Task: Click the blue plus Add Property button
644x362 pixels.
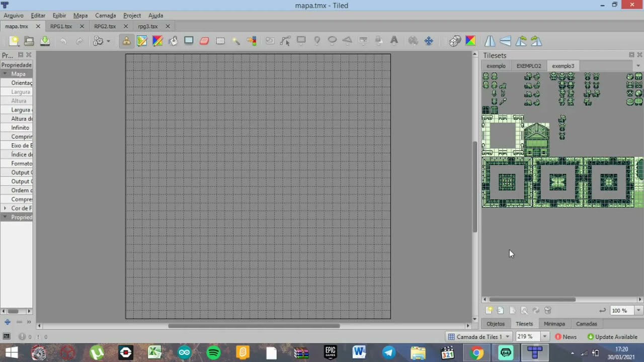Action: pyautogui.click(x=7, y=322)
